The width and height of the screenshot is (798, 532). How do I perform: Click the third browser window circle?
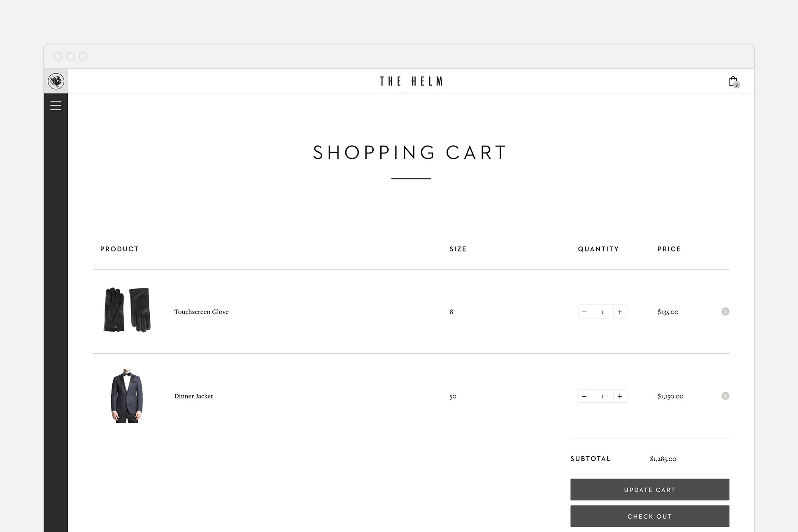83,56
